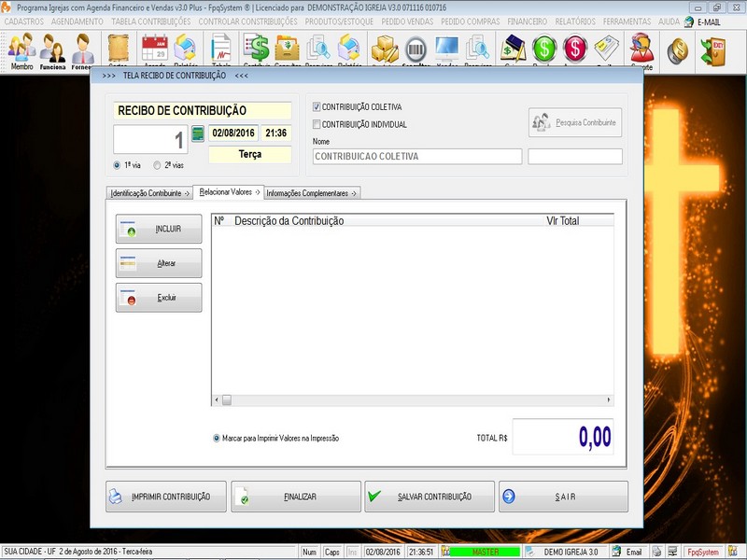This screenshot has height=560, width=747.
Task: Enable the Contribuição Individual checkbox
Action: click(317, 124)
